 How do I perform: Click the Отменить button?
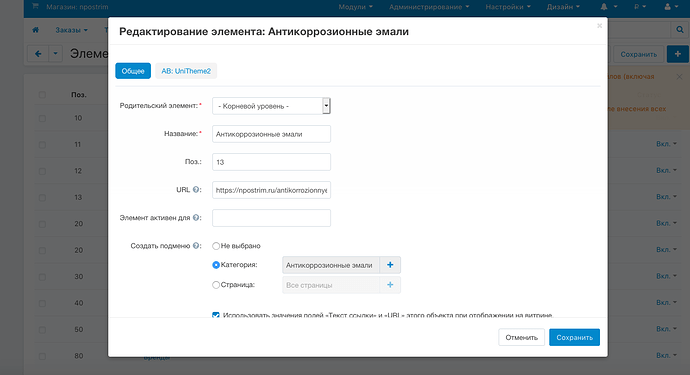[521, 338]
